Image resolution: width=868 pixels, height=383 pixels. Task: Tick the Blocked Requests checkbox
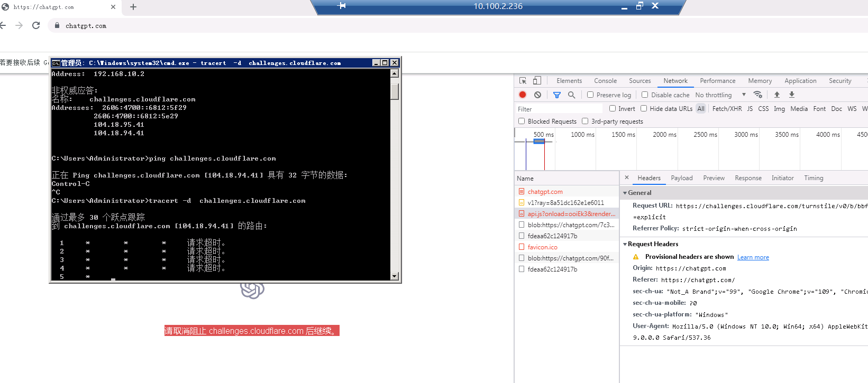tap(522, 122)
